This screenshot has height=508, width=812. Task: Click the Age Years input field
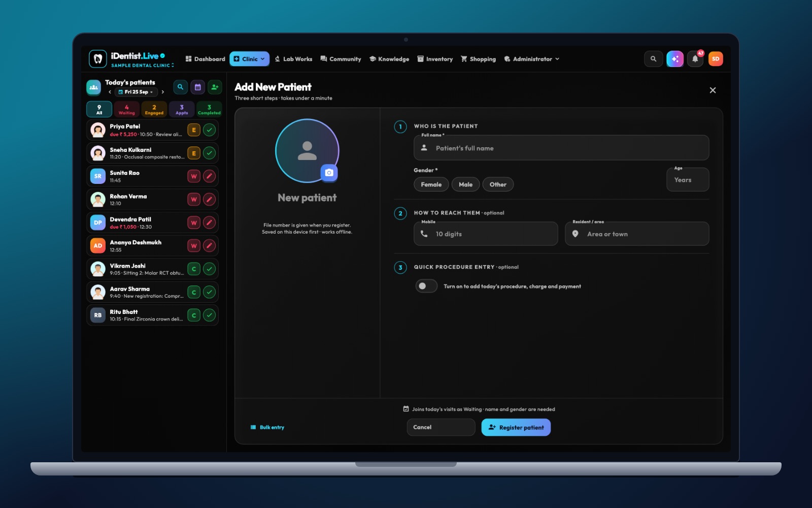688,180
